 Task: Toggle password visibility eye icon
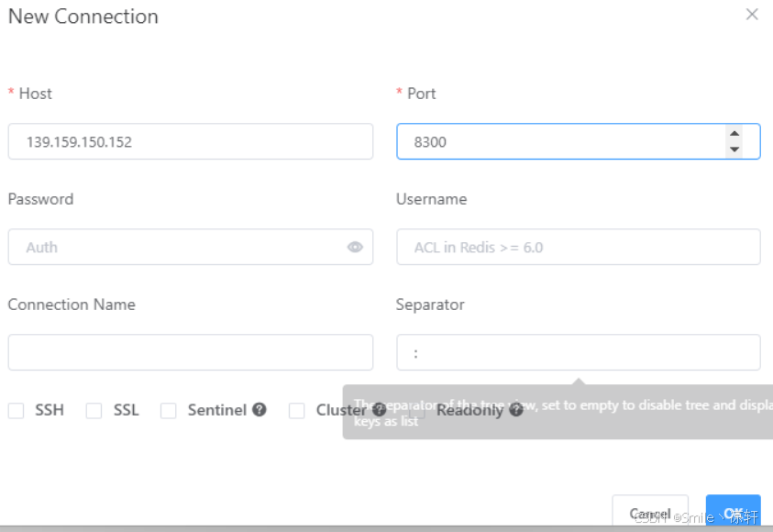coord(355,247)
